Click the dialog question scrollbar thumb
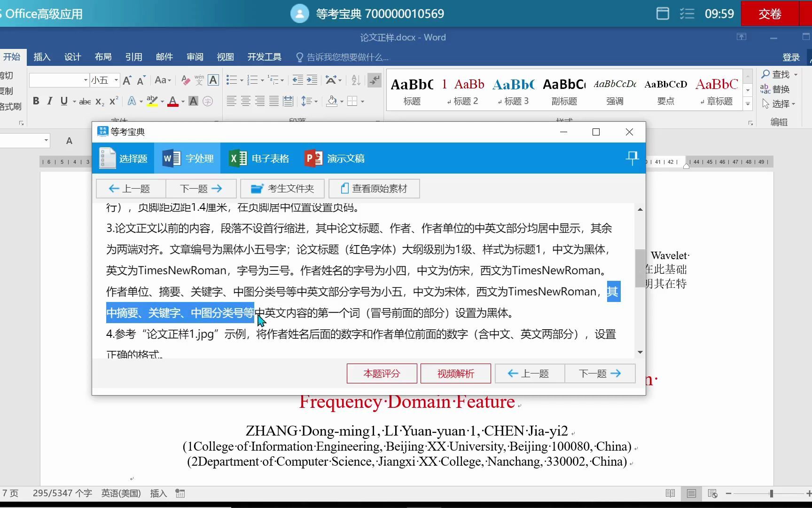 click(x=640, y=268)
